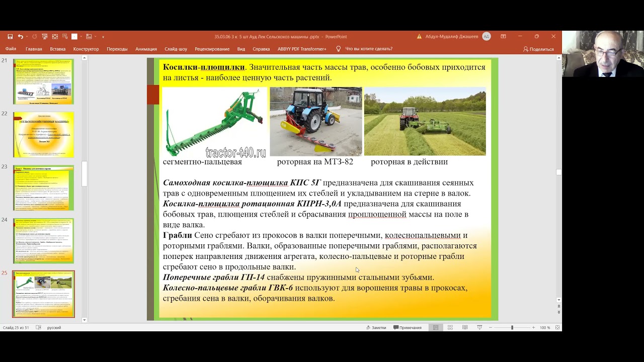This screenshot has width=644, height=362.
Task: Click slide panel scroll-up arrow
Action: pyautogui.click(x=84, y=58)
